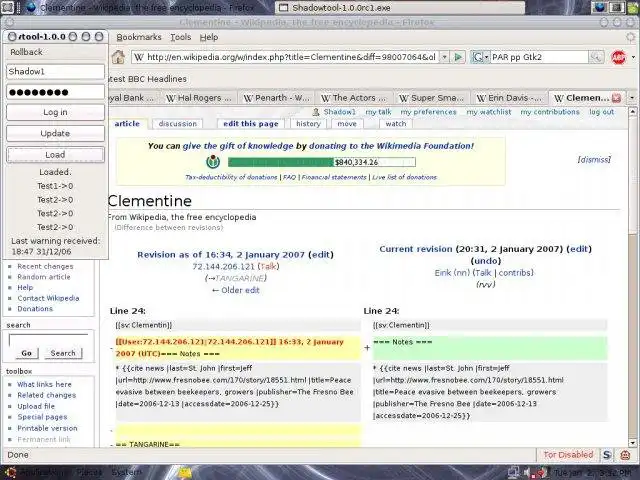The image size is (640, 480).
Task: Click Older edit link
Action: pos(236,290)
